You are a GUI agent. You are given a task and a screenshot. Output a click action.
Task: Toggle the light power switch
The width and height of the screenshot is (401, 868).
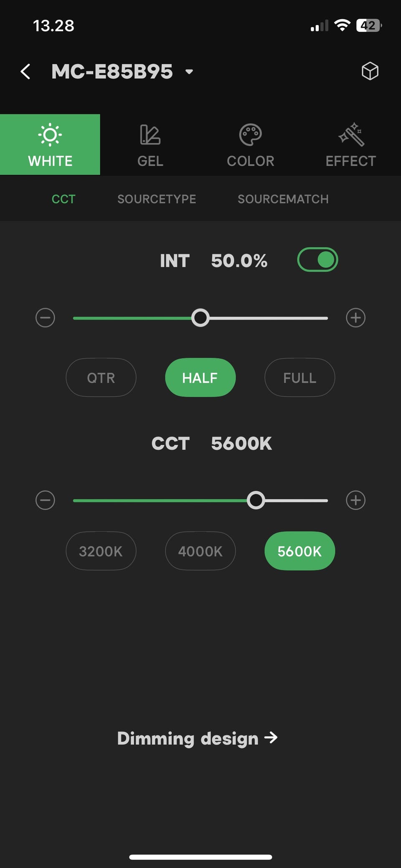coord(317,260)
